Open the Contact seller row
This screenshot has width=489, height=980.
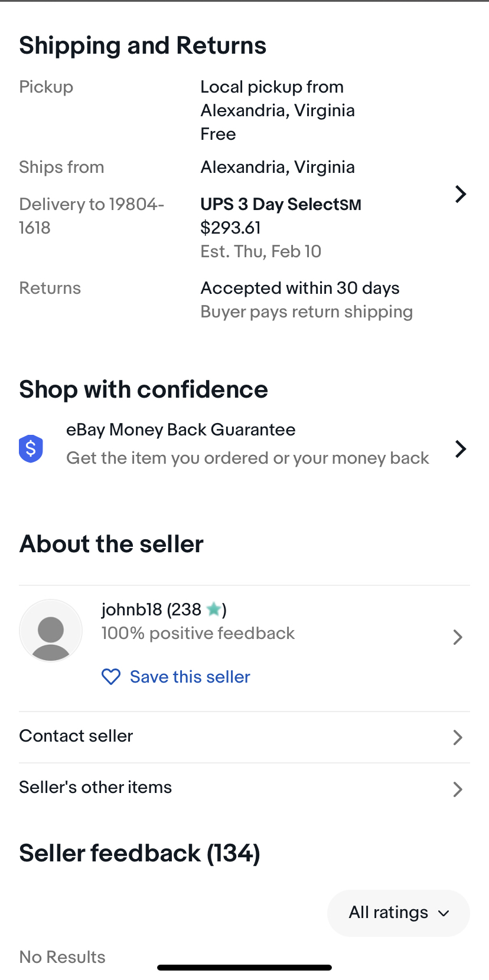tap(77, 736)
